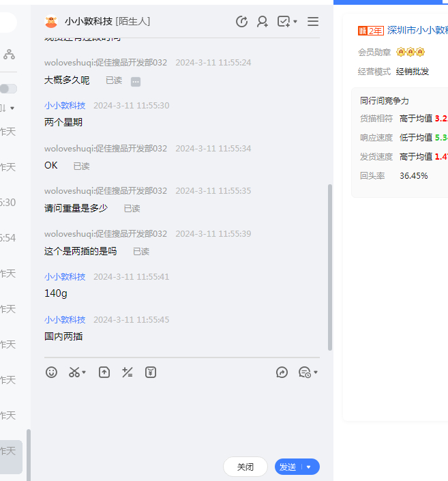Expand the screenshot scissors dropdown arrow

pyautogui.click(x=84, y=373)
